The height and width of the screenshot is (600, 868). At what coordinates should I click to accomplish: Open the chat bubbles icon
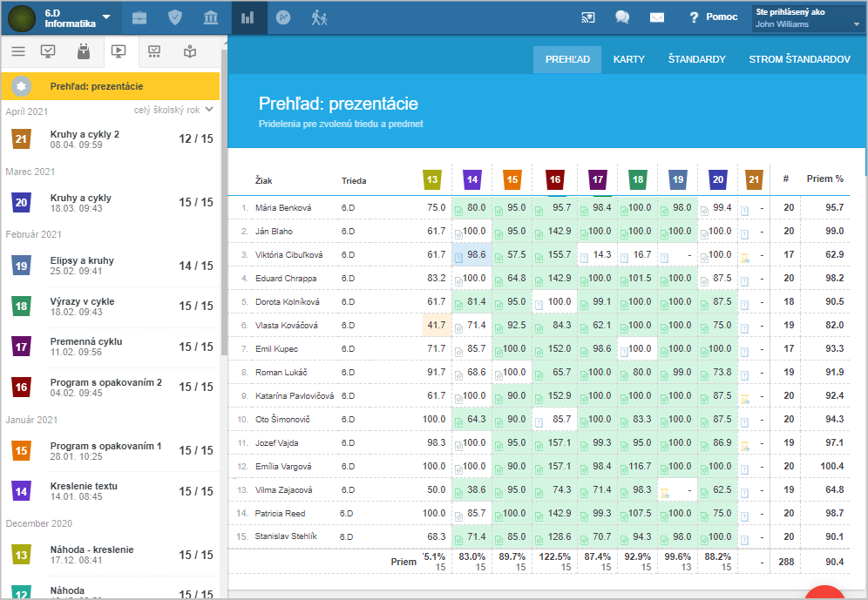coord(622,17)
